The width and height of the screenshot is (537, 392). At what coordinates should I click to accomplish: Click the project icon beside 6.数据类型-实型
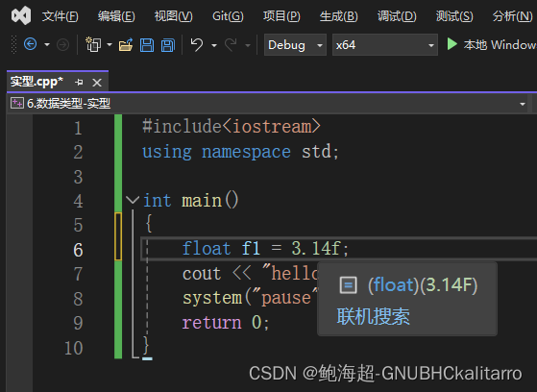tap(16, 103)
